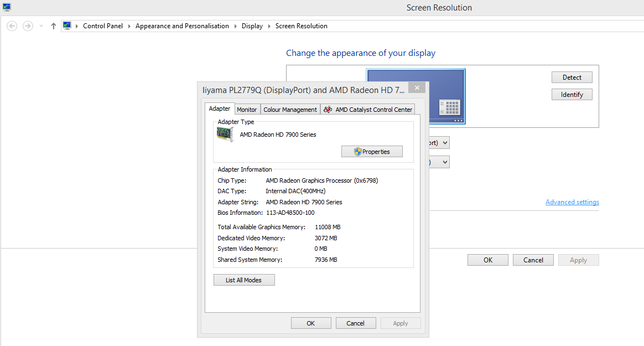644x346 pixels.
Task: Go up one level with up arrow
Action: pos(54,26)
